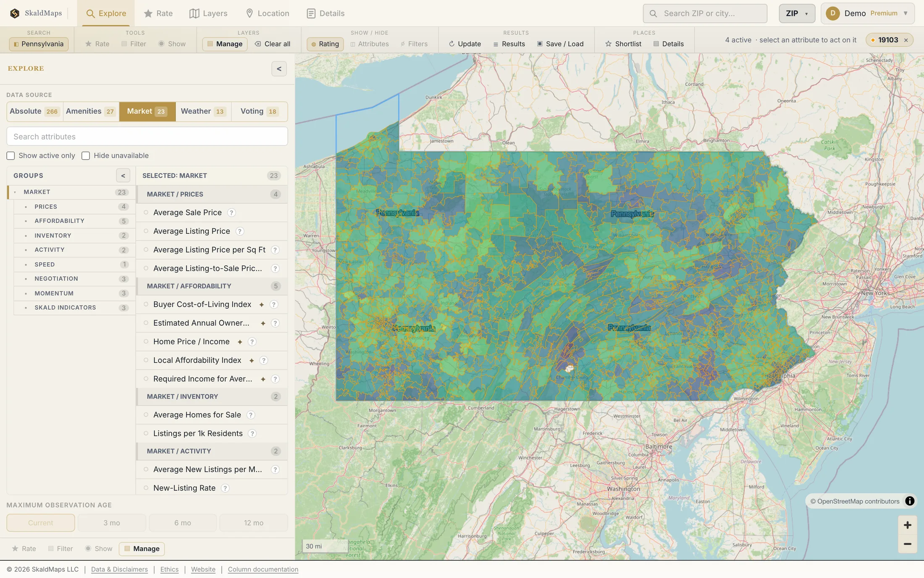
Task: Click help icon for Local Affordability Index
Action: pos(264,360)
